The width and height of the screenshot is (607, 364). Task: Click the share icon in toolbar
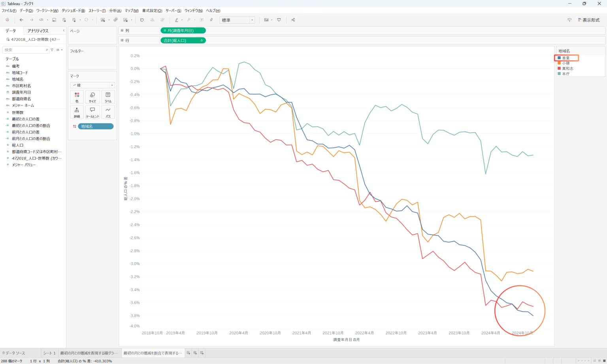(293, 20)
